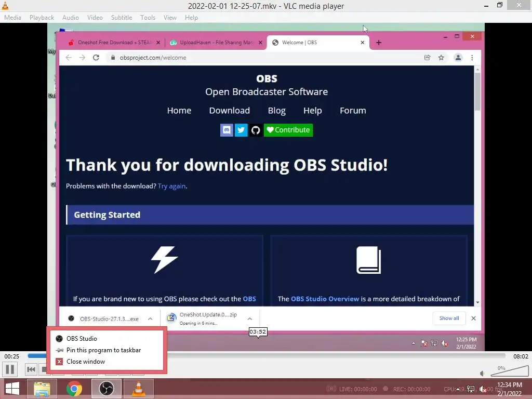The image size is (532, 399).
Task: Click the Discord icon on the OBS page
Action: [x=227, y=130]
